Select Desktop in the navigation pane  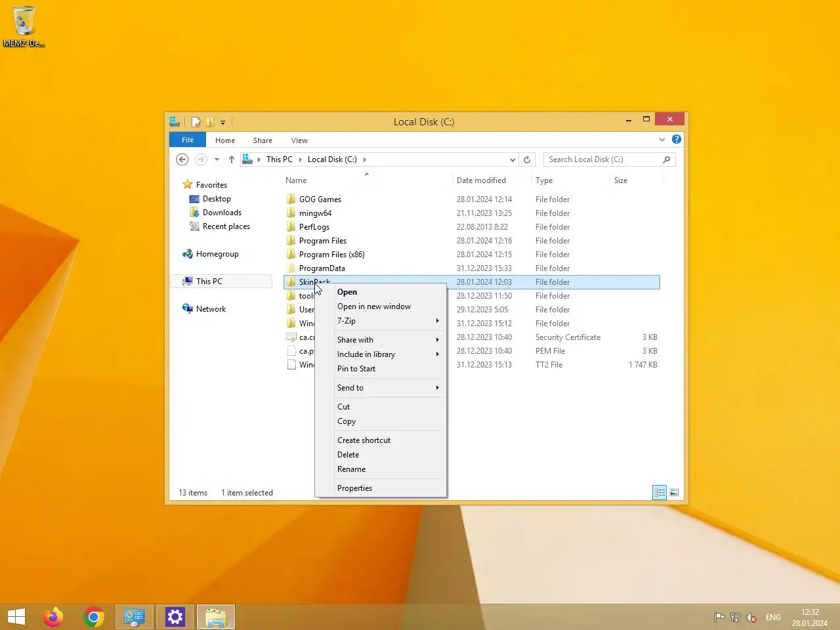click(x=217, y=199)
